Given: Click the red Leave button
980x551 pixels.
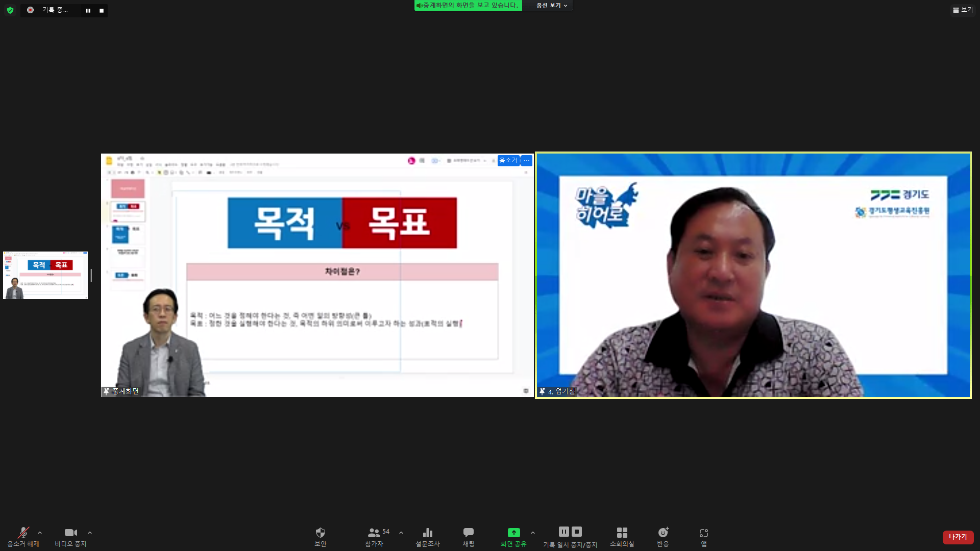Looking at the screenshot, I should point(958,537).
